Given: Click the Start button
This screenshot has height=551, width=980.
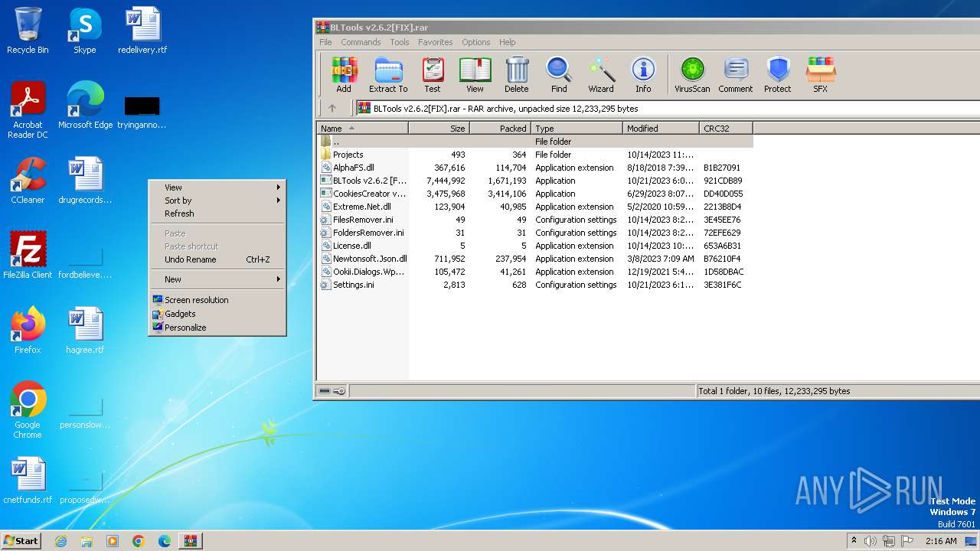Looking at the screenshot, I should [21, 541].
